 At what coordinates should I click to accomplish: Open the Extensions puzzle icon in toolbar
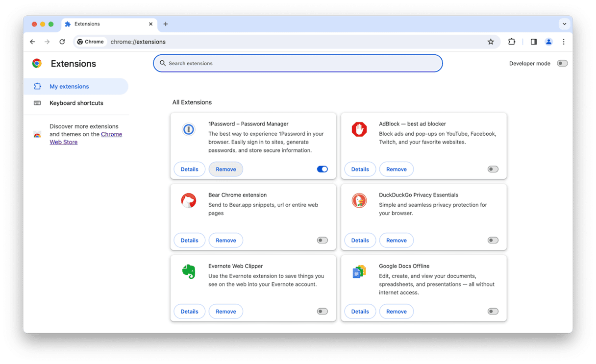click(512, 42)
